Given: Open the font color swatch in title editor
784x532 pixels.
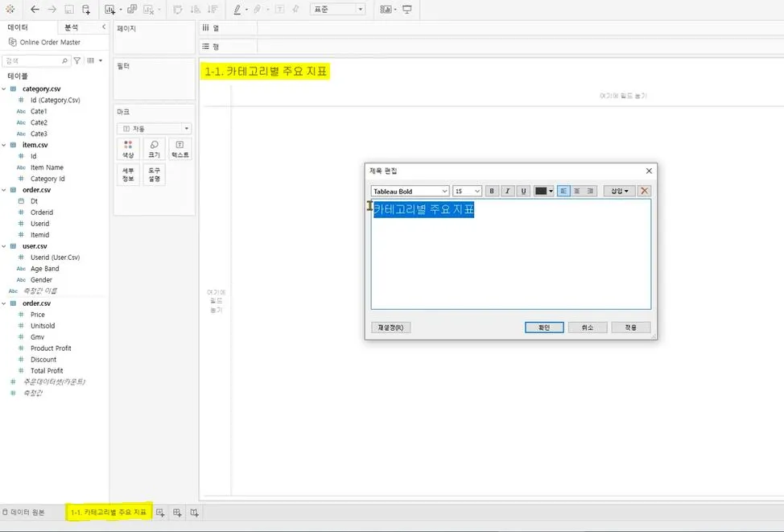Looking at the screenshot, I should click(544, 191).
